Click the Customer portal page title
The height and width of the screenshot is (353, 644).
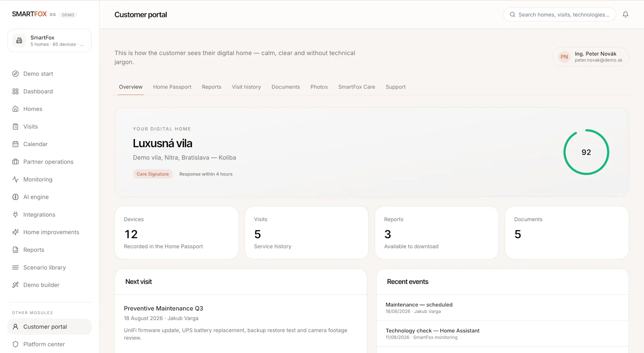pos(140,15)
